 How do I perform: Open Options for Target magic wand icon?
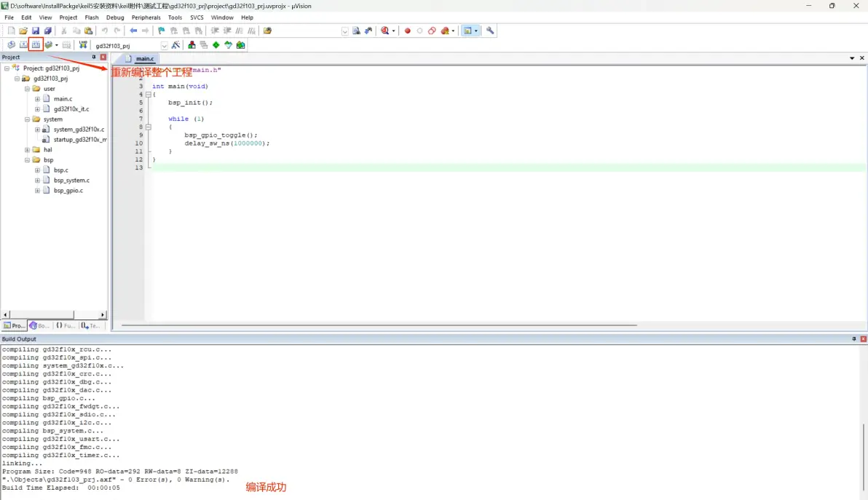point(175,45)
